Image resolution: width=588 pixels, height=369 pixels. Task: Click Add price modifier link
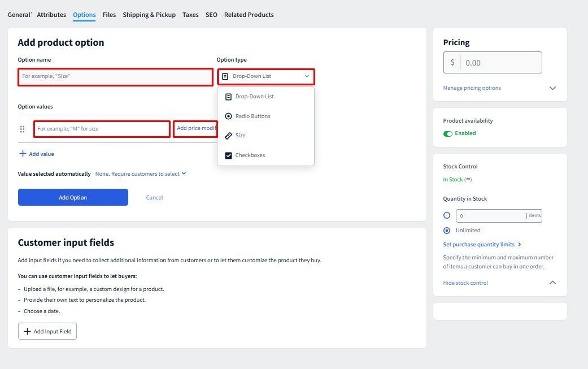pyautogui.click(x=197, y=128)
